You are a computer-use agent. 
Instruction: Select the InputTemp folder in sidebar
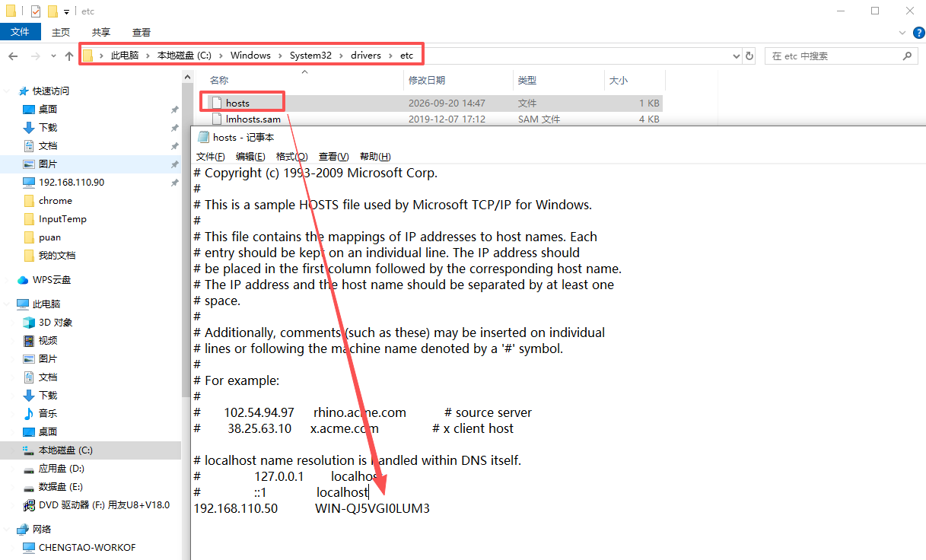click(62, 218)
